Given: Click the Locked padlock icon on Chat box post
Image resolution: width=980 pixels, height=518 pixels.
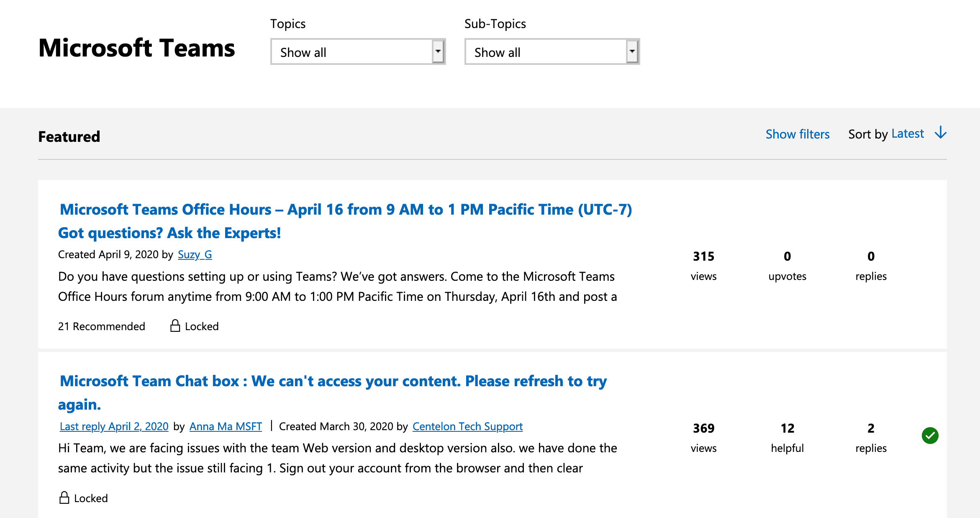Looking at the screenshot, I should (x=64, y=497).
